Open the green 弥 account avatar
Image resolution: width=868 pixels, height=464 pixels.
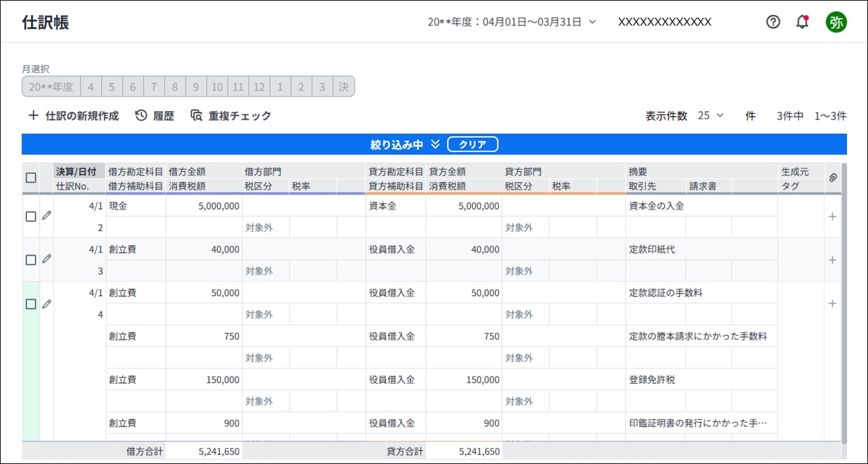[836, 22]
